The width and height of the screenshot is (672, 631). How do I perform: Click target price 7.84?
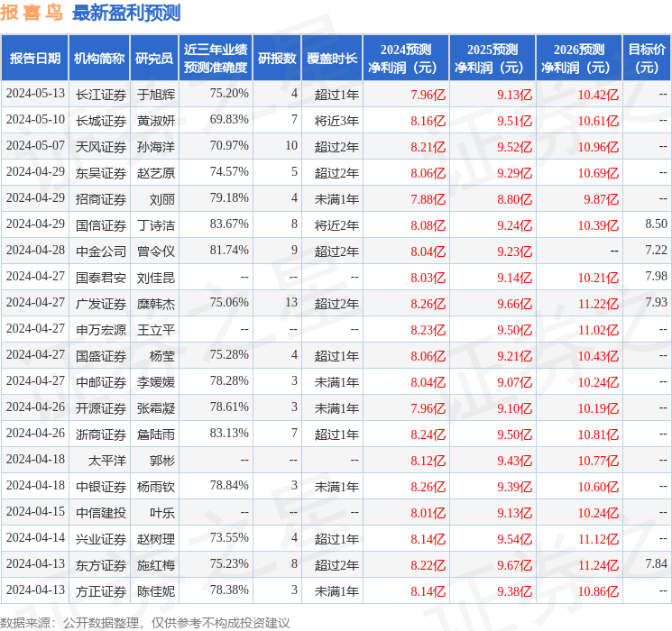[656, 563]
